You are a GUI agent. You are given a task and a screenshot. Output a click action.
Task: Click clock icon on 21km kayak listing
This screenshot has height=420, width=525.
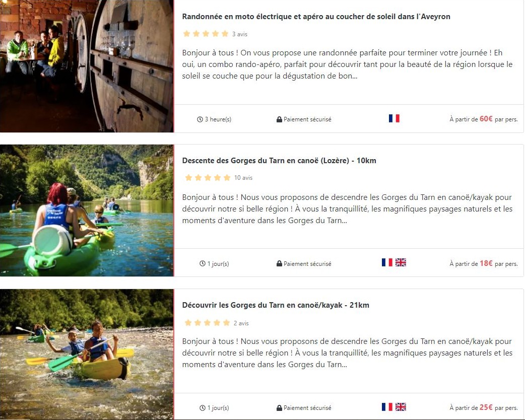click(203, 408)
